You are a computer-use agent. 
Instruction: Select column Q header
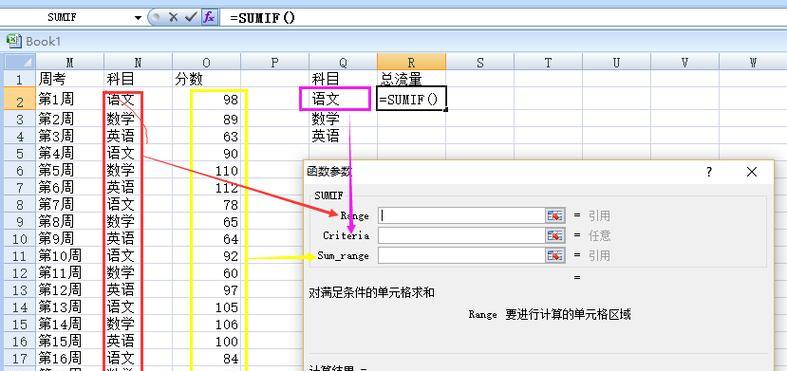click(343, 62)
